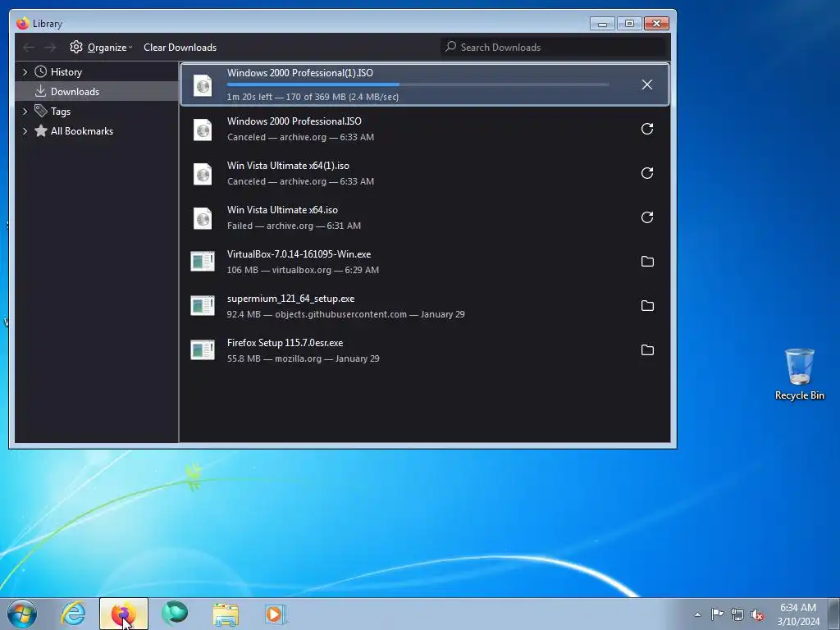Select the 'Windows 2000 Professional.ISO' entry text

point(294,121)
